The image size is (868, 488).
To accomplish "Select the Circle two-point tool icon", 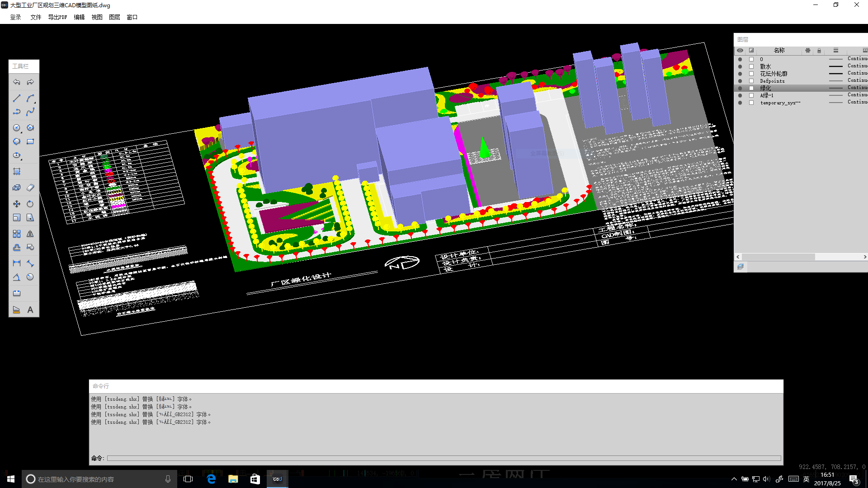I will pyautogui.click(x=30, y=128).
